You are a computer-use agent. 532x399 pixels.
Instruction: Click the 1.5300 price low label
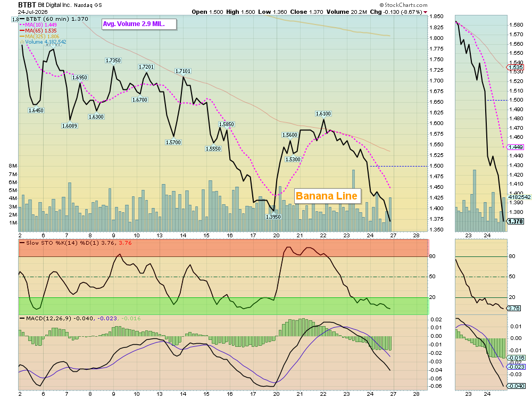click(x=293, y=159)
